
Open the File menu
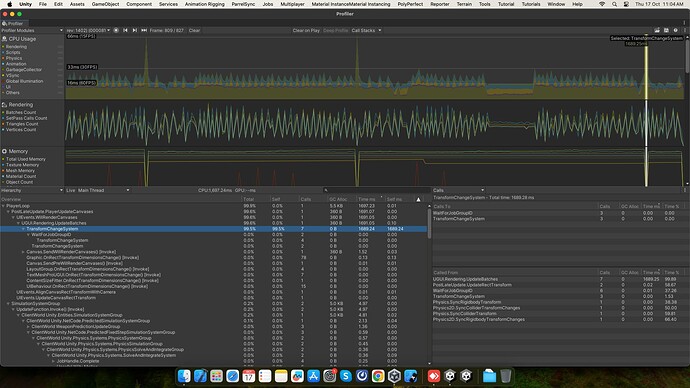point(43,4)
